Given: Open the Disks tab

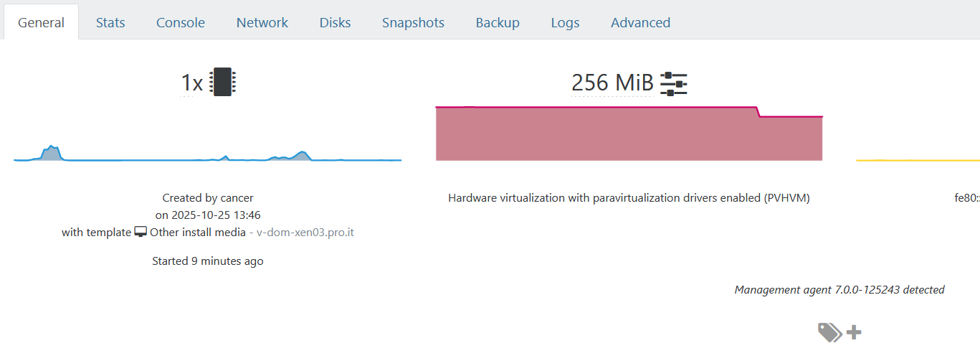Looking at the screenshot, I should click(335, 23).
